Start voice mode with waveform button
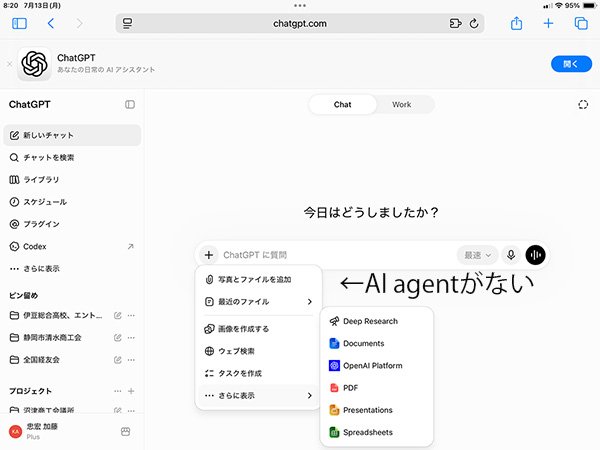 tap(535, 255)
